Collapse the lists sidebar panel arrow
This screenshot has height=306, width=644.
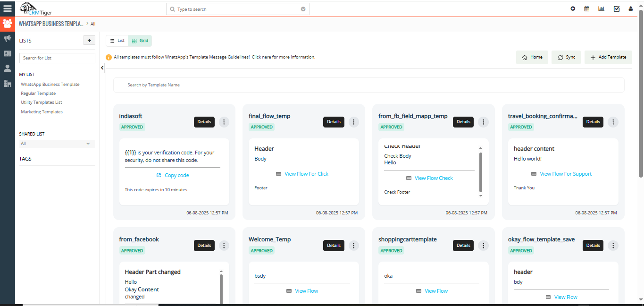click(x=102, y=68)
